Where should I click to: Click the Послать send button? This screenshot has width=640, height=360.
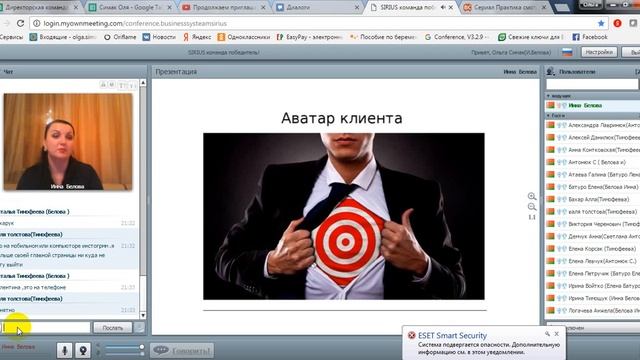coord(113,327)
